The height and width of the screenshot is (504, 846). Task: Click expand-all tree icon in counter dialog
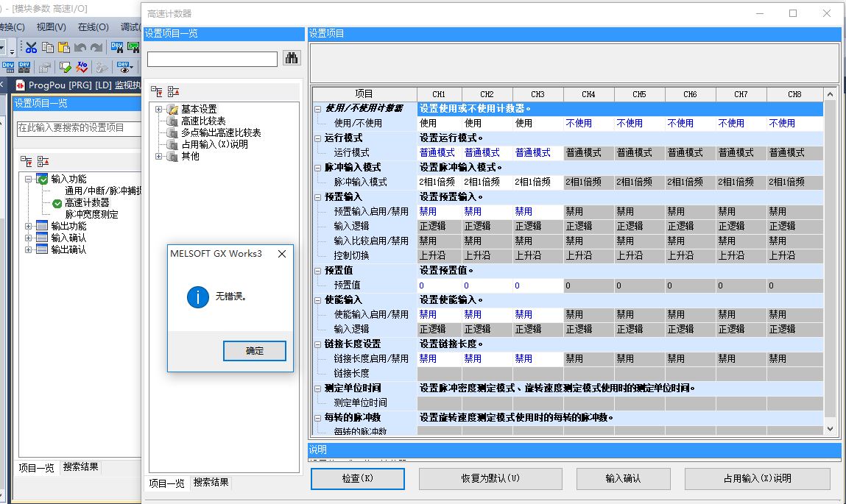coord(157,91)
